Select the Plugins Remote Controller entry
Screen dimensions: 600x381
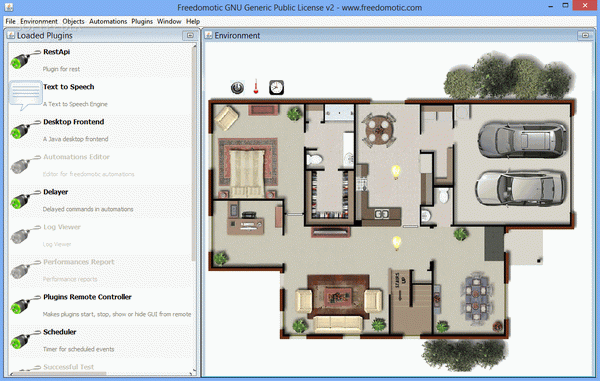pos(100,305)
